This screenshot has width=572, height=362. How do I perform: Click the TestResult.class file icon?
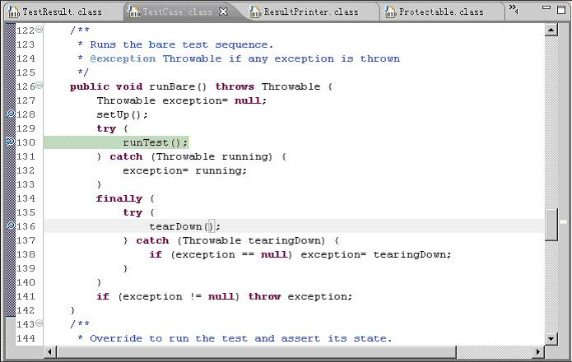click(13, 12)
